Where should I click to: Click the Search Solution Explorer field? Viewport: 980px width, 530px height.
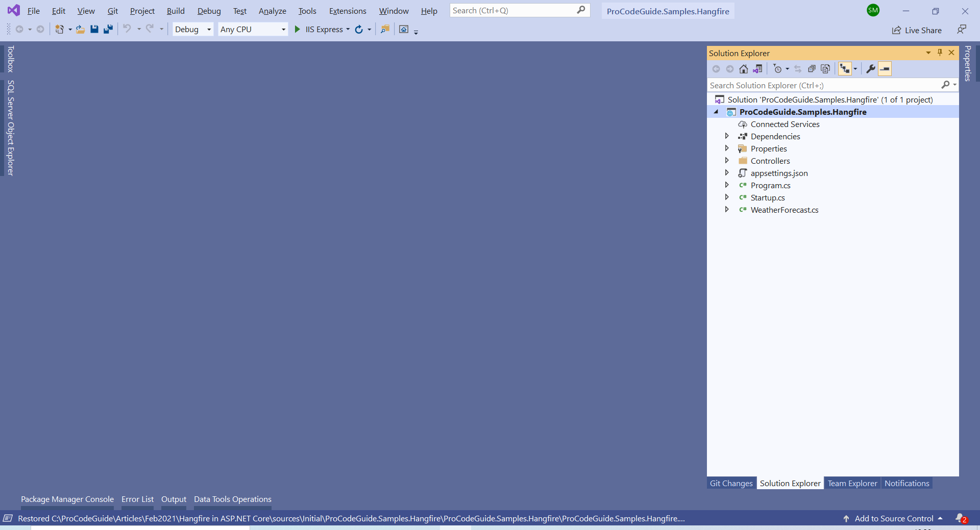click(x=823, y=85)
